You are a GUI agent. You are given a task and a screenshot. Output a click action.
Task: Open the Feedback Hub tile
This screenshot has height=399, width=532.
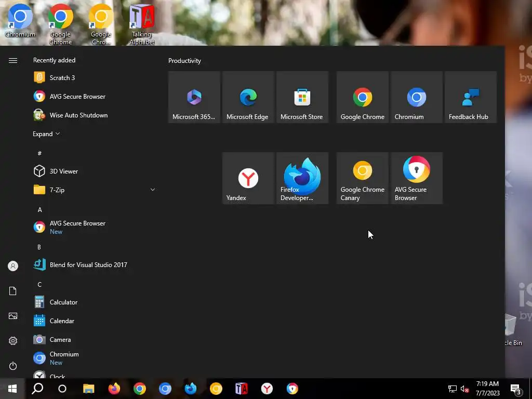click(471, 97)
